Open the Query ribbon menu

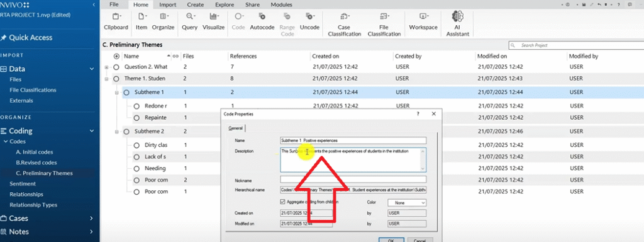click(x=190, y=21)
